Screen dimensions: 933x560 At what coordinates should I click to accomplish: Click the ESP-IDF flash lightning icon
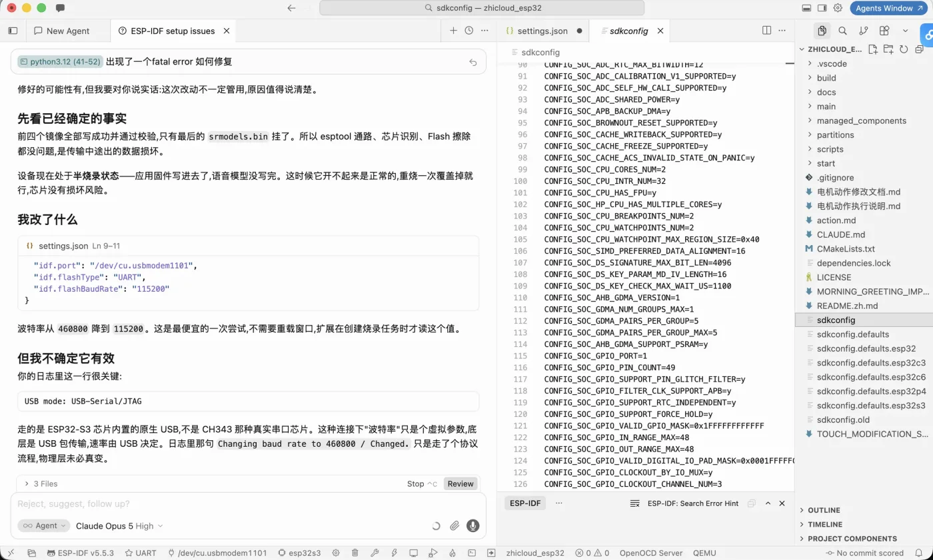point(394,553)
